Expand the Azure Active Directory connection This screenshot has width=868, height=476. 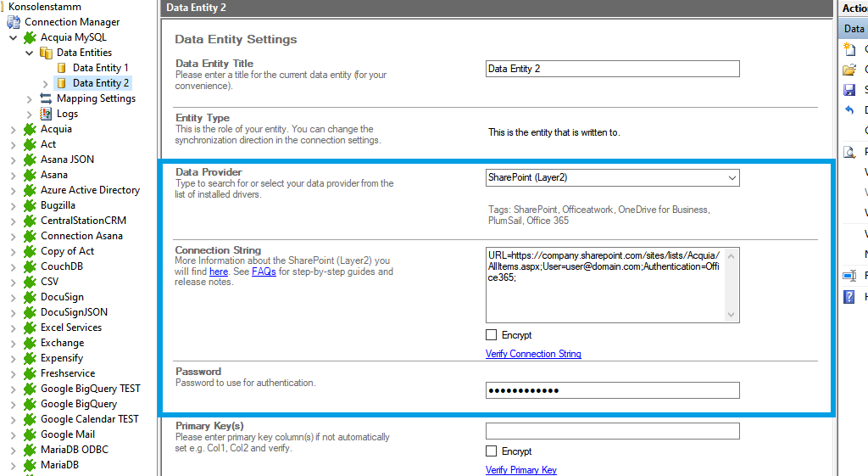[14, 190]
